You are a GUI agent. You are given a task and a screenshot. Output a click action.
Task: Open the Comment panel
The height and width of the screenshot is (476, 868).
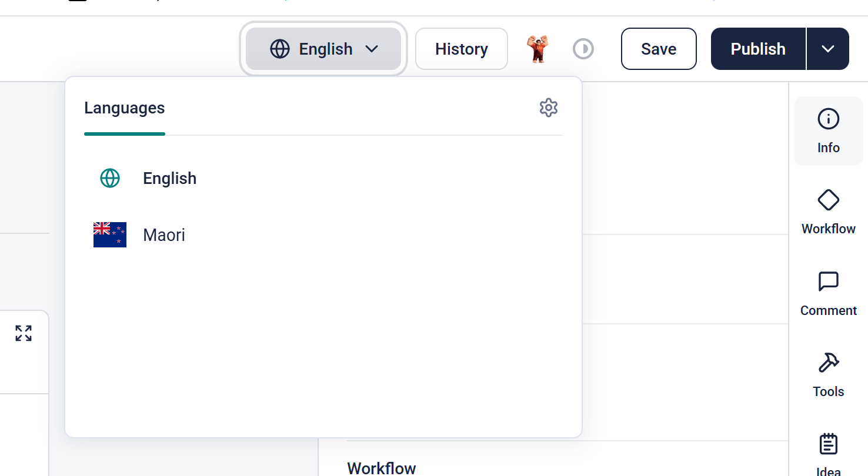point(828,293)
